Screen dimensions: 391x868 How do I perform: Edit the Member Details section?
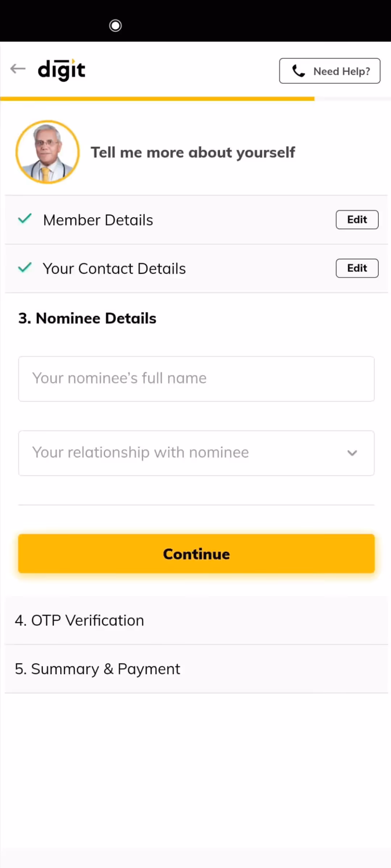(357, 220)
